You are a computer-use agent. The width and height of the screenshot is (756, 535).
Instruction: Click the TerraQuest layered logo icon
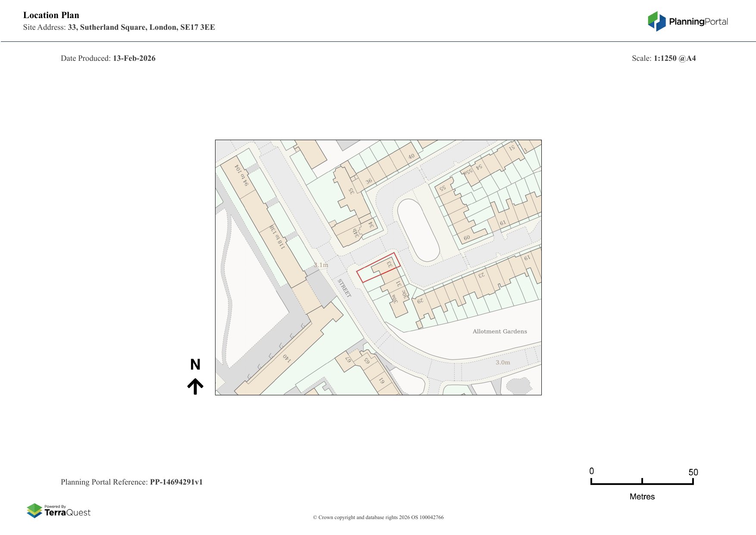34,510
